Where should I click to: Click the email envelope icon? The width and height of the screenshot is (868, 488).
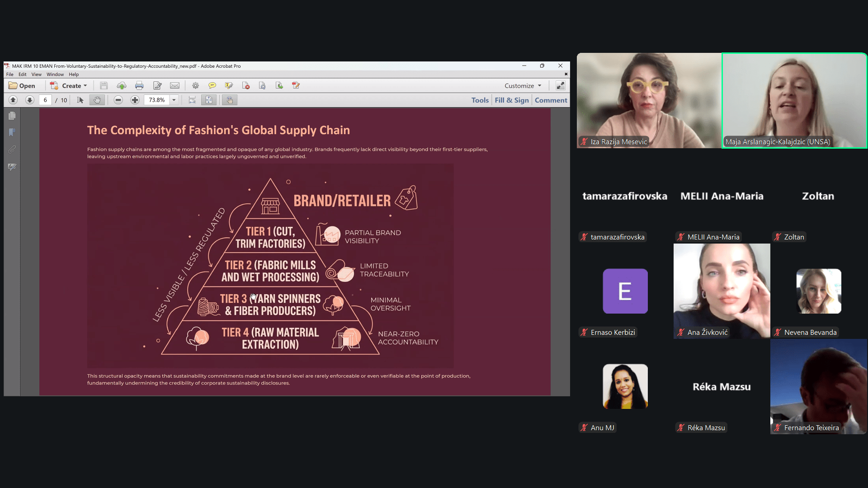(175, 85)
